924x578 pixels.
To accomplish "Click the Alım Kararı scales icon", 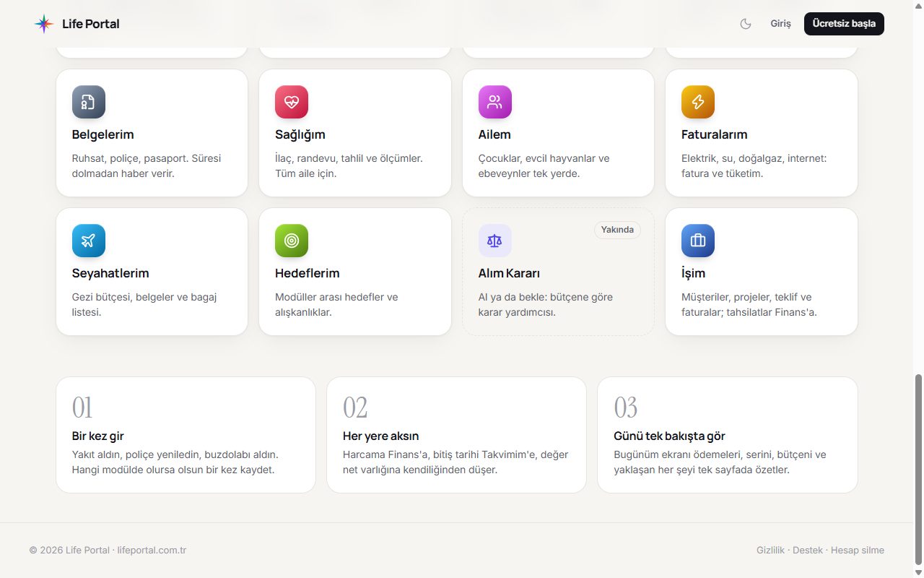I will point(494,241).
